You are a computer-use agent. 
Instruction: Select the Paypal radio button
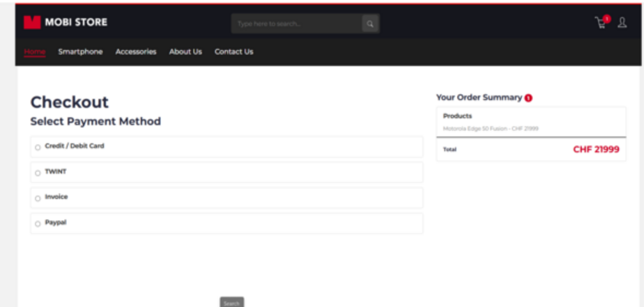click(x=38, y=224)
